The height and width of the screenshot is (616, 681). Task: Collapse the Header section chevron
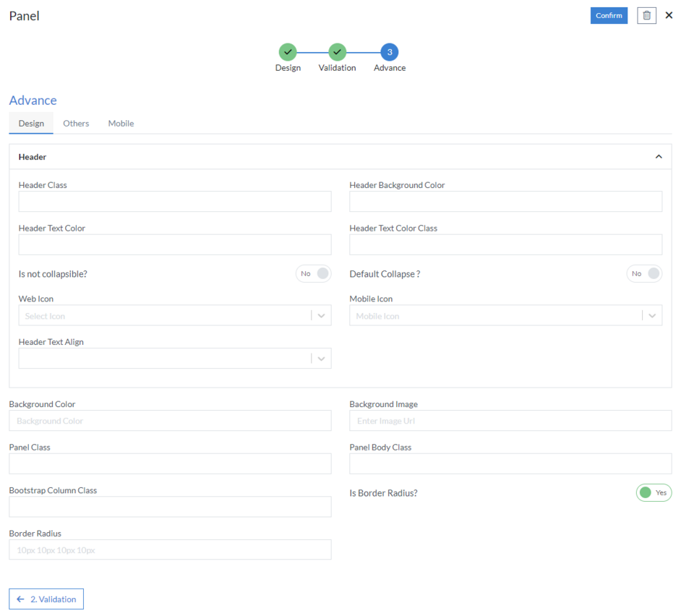pos(659,156)
